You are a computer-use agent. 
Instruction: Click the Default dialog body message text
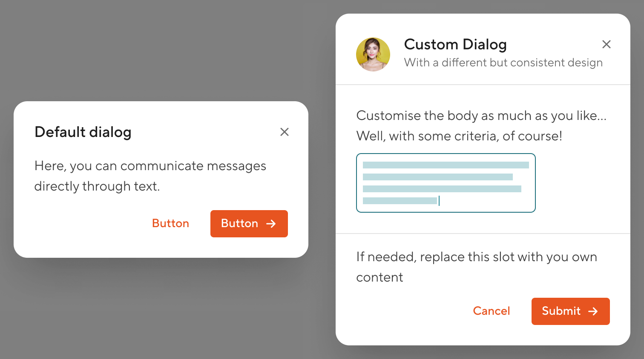(150, 176)
